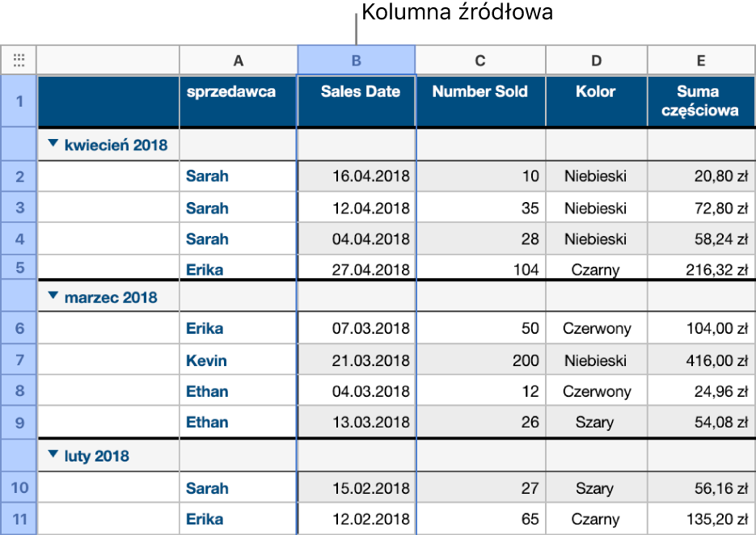Select Kevin's seller name cell
Viewport: 756px width, 535px height.
(x=239, y=360)
